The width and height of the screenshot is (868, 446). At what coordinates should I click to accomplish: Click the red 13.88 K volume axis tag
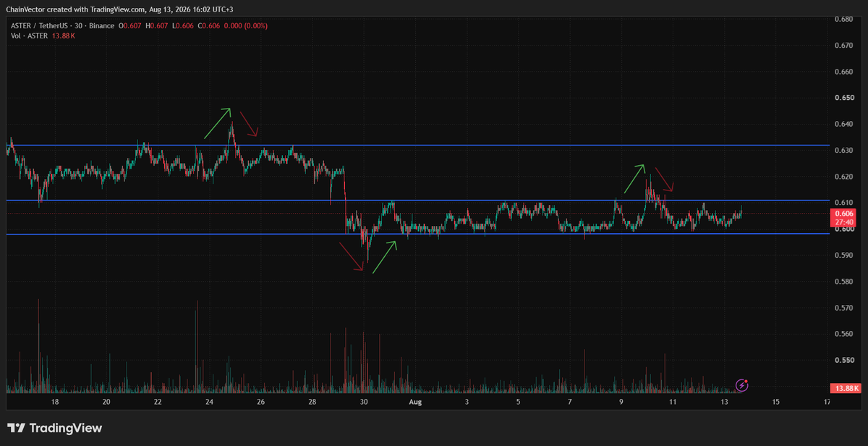click(844, 389)
